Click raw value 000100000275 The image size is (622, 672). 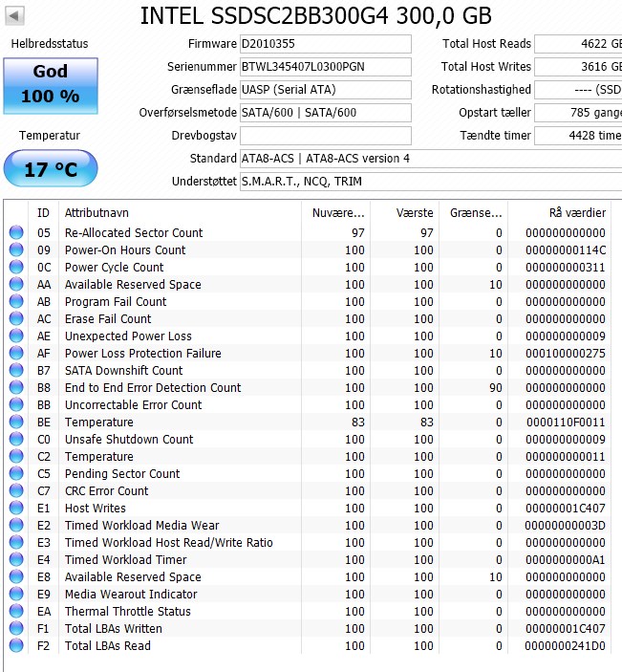(x=566, y=353)
